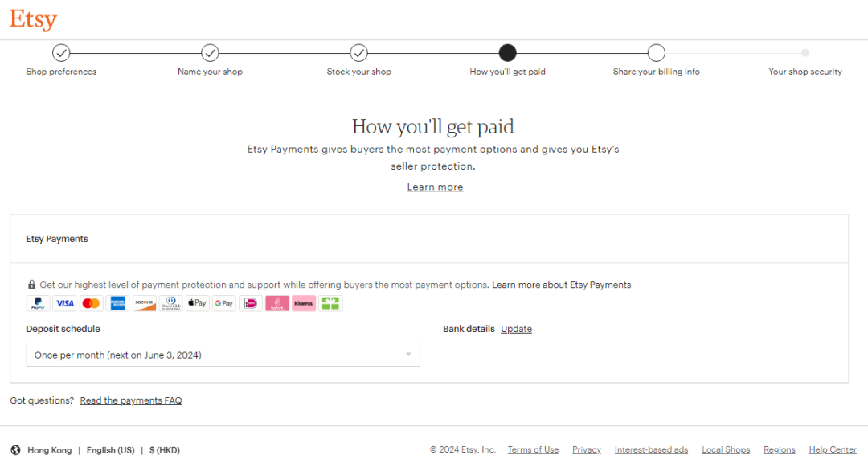868x476 pixels.
Task: Click the © 2024 Etsy, Inc. text
Action: (463, 450)
